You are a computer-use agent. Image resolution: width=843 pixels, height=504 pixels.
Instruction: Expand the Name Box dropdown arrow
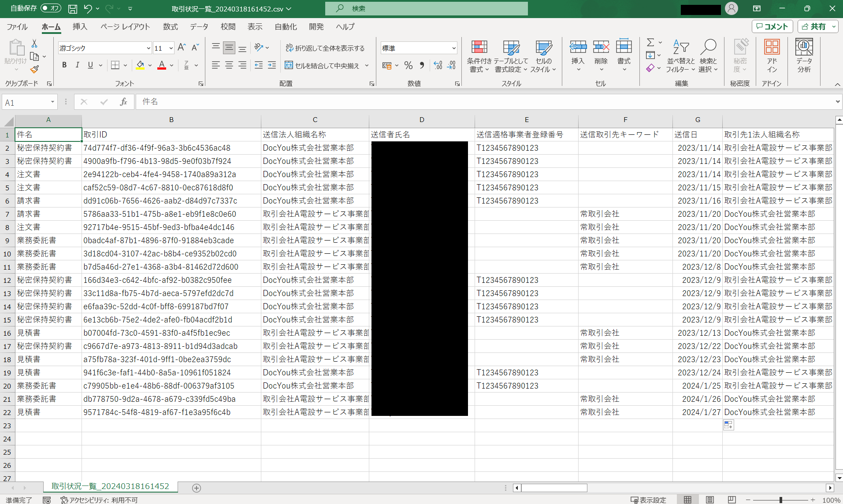pos(52,102)
